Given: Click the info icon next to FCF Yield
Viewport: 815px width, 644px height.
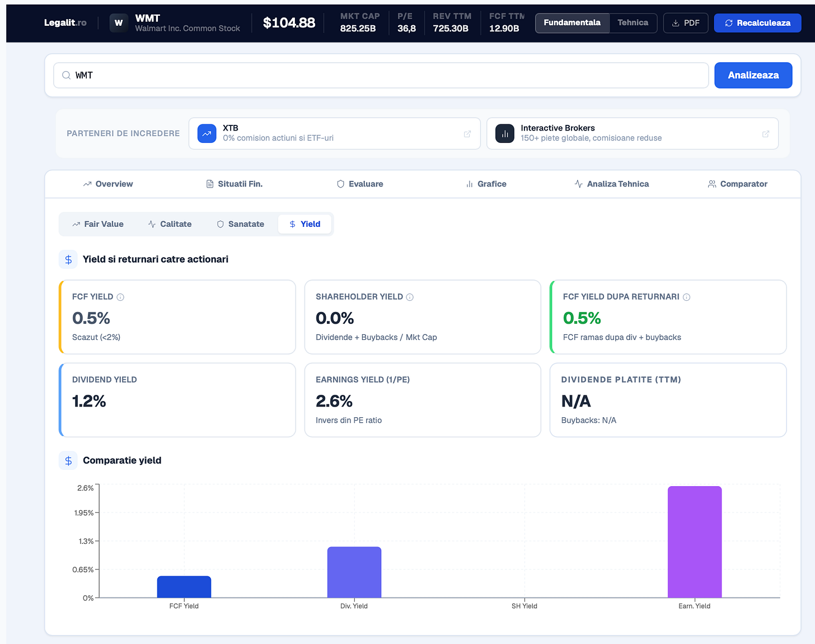Looking at the screenshot, I should (120, 297).
